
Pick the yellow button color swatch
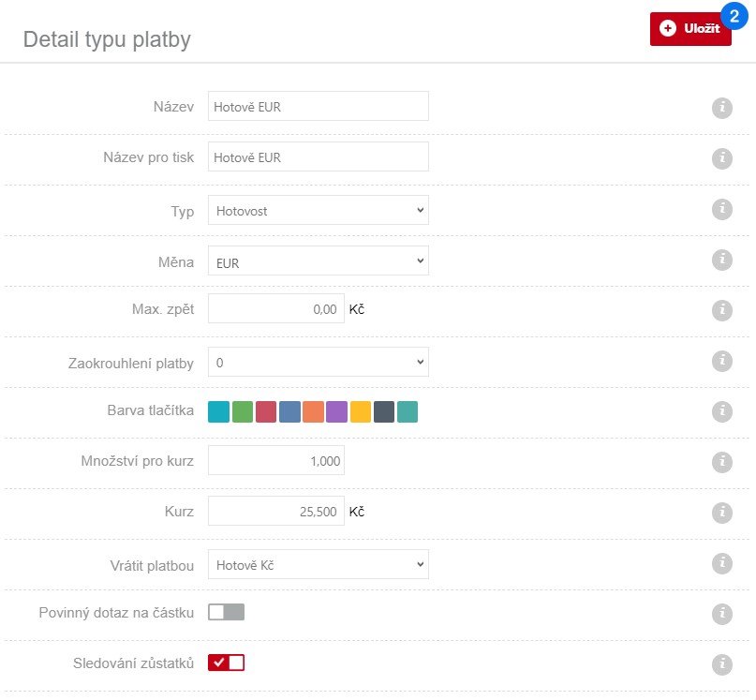(x=361, y=411)
